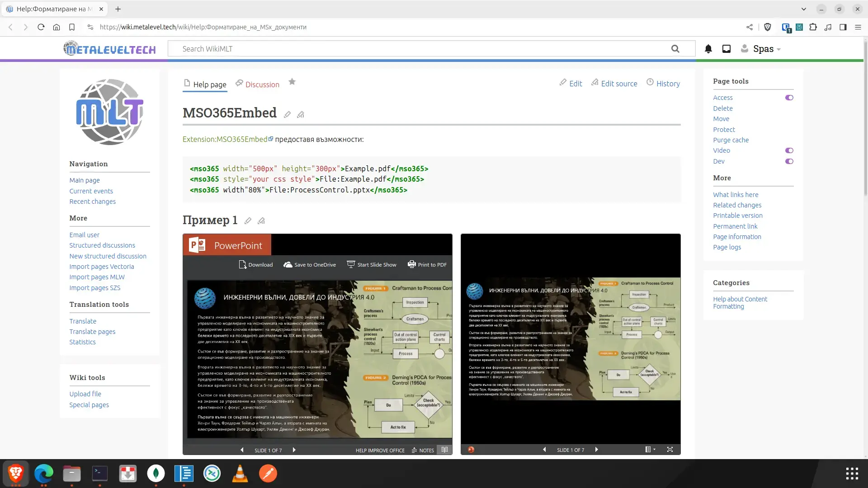Open view options dropdown in right viewer
This screenshot has height=488, width=868.
pos(650,450)
